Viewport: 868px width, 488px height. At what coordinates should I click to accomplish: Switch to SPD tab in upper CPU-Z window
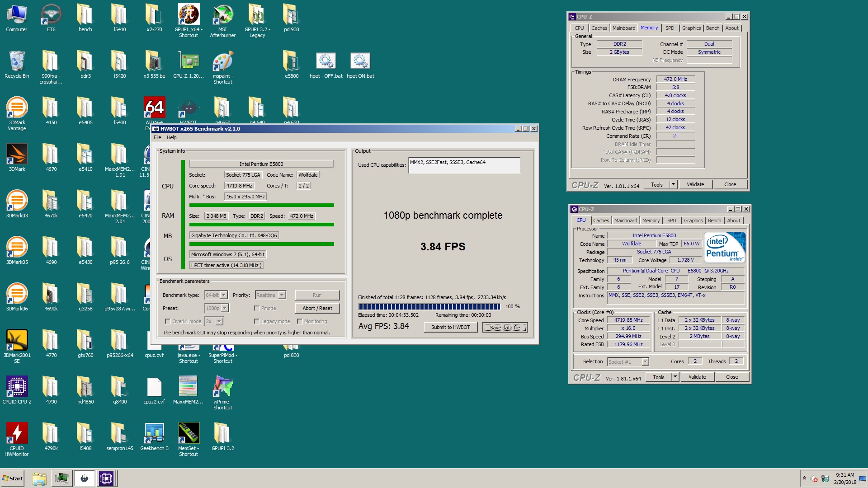[x=670, y=28]
